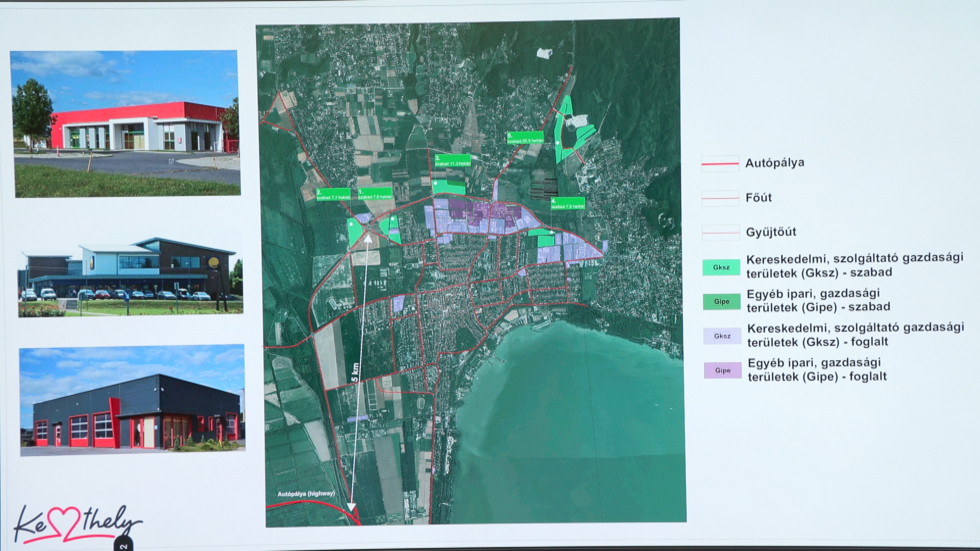Click the purple Gipe foglalt legend swatch
The height and width of the screenshot is (551, 980).
[722, 370]
